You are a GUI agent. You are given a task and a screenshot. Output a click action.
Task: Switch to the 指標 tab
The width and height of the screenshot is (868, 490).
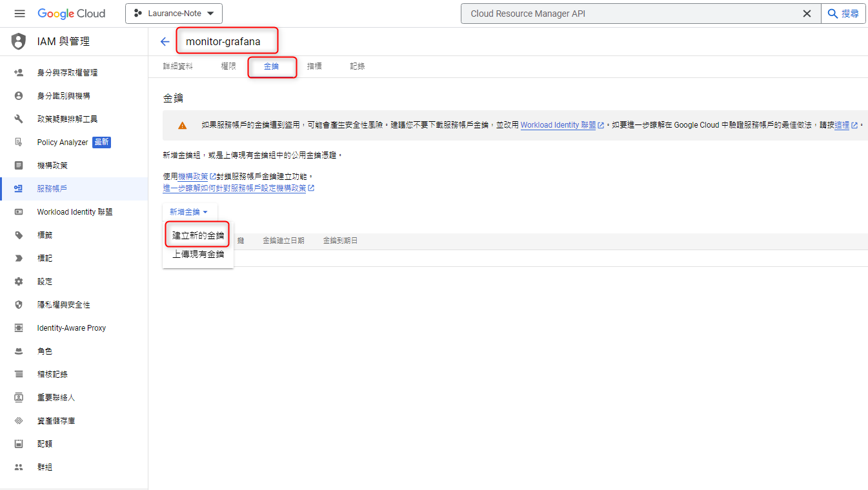314,66
